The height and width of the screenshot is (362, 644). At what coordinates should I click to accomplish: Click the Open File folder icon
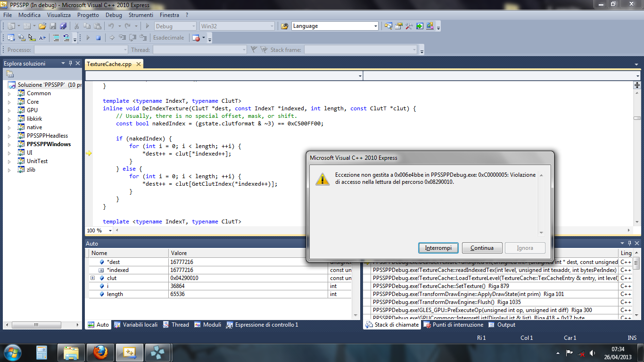tap(42, 26)
